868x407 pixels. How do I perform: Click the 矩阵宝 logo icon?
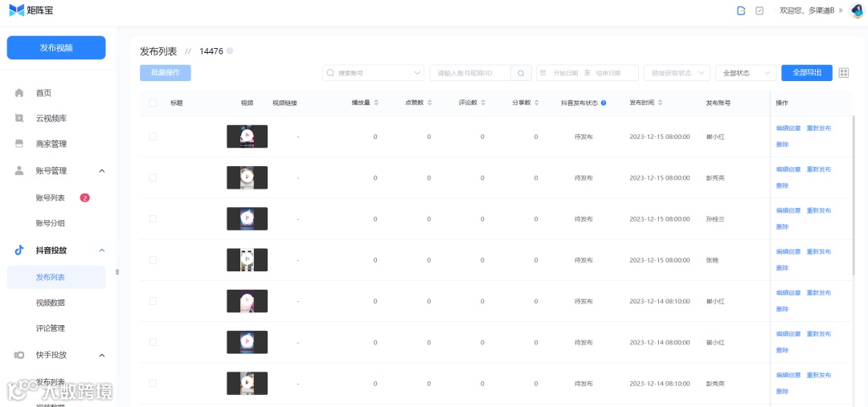[x=17, y=10]
